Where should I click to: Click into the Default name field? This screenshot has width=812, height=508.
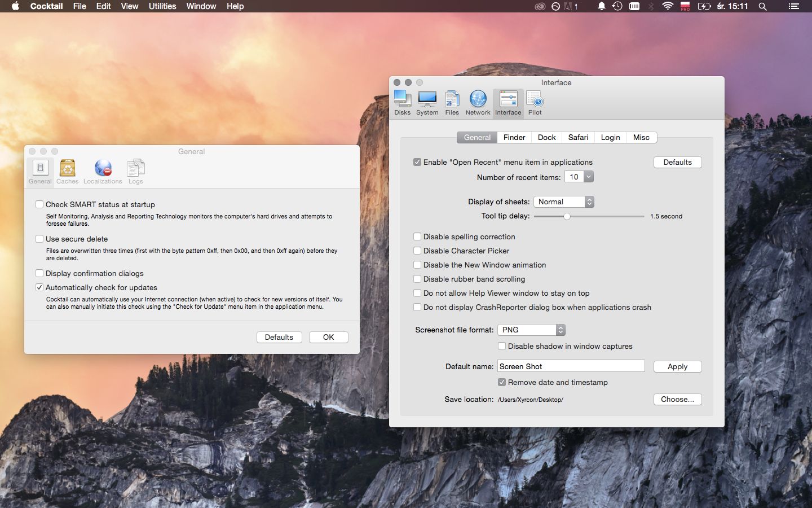point(571,366)
